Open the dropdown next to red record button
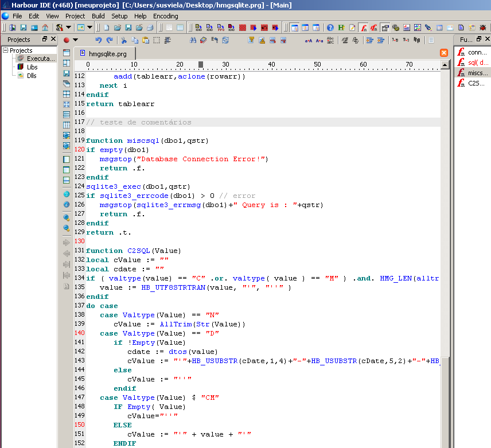491x448 pixels. [75, 40]
